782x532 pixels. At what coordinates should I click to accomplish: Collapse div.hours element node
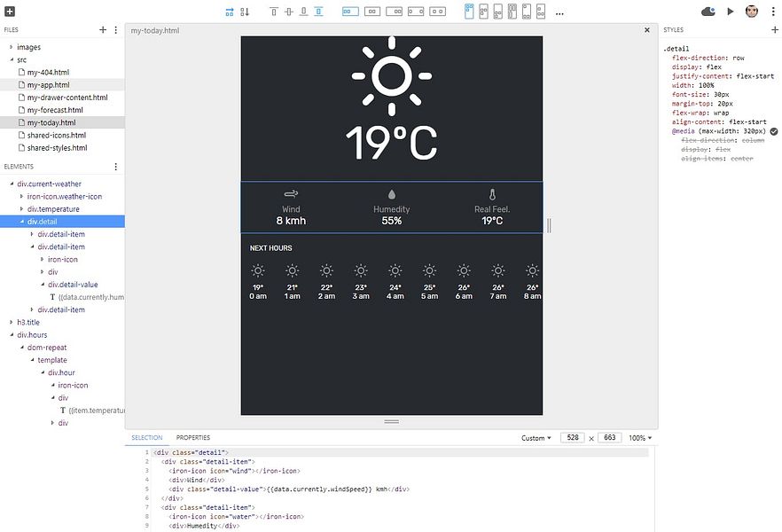11,334
